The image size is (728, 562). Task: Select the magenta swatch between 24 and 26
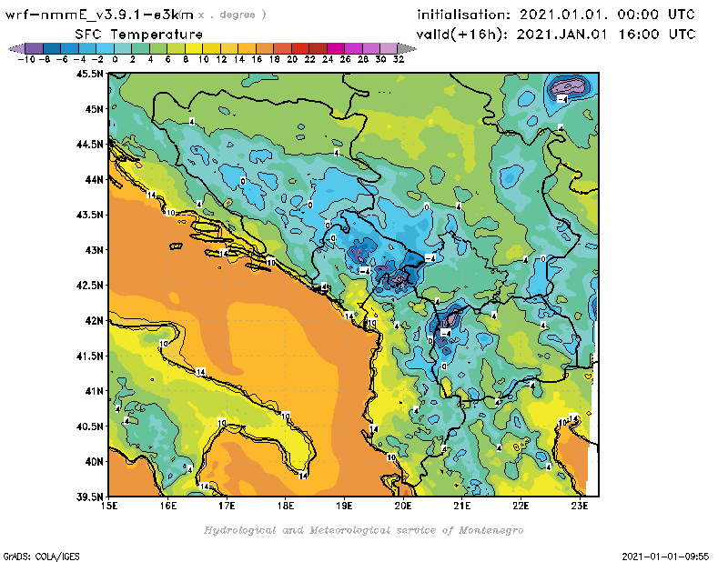336,48
